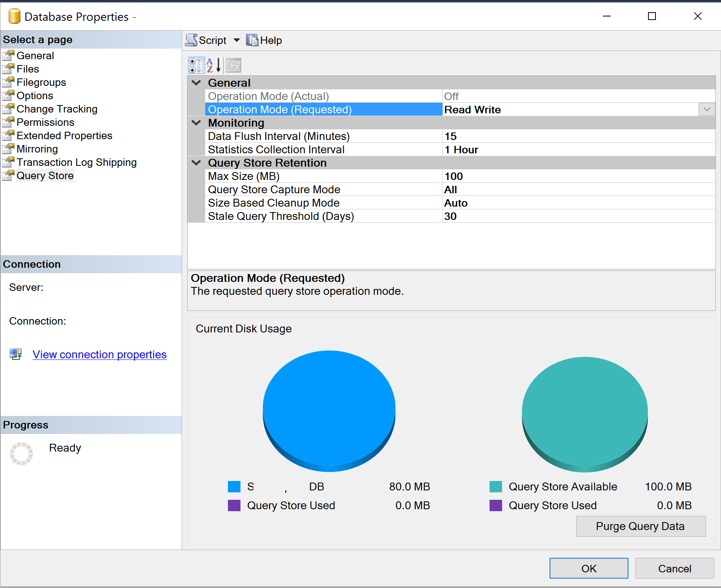Click the Purge Query Data button

(x=640, y=526)
